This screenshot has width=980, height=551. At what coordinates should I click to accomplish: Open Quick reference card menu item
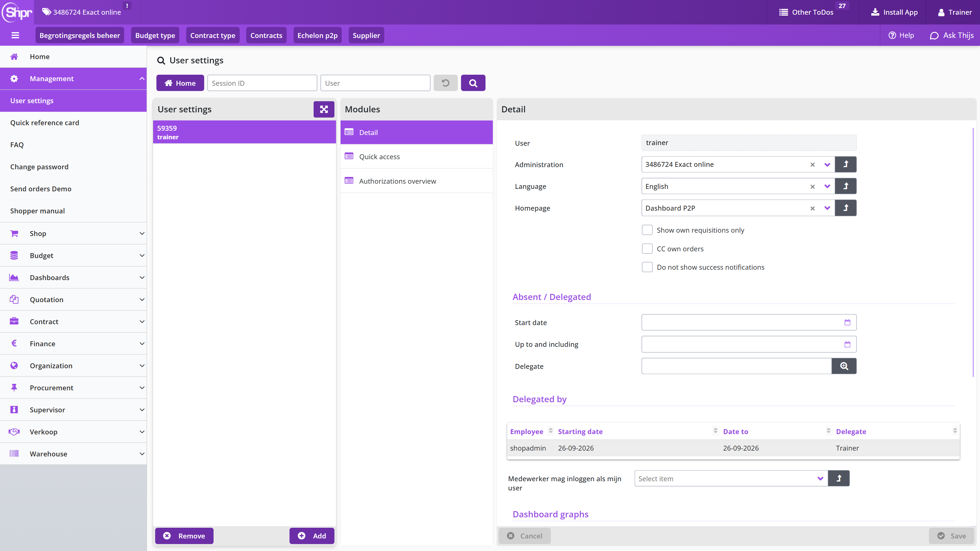point(73,123)
